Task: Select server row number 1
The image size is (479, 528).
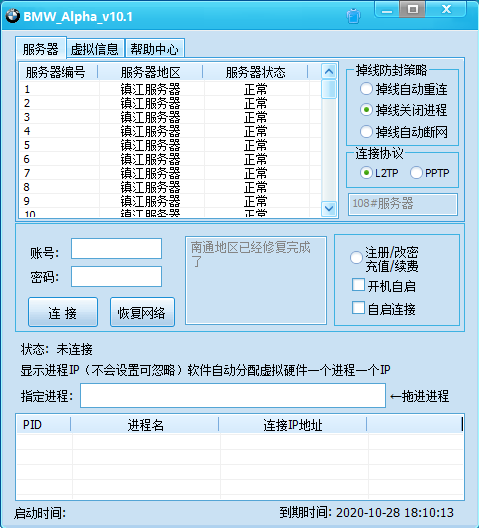Action: (x=170, y=89)
